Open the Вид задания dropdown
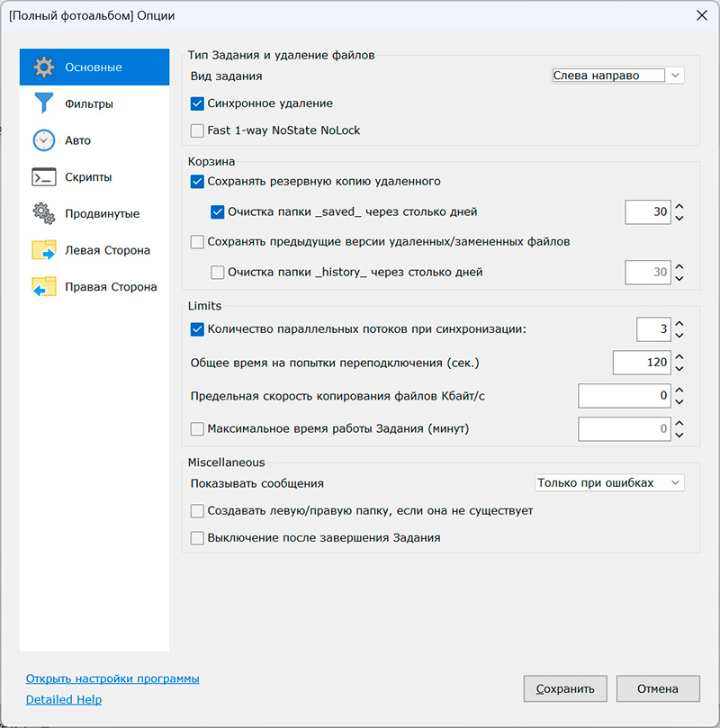The width and height of the screenshot is (720, 728). click(617, 76)
